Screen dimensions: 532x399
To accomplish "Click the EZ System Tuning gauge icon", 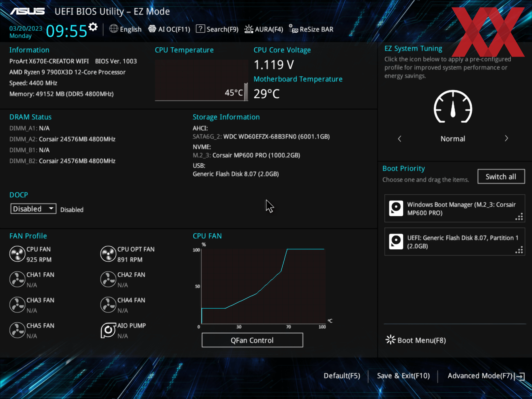I will 453,106.
